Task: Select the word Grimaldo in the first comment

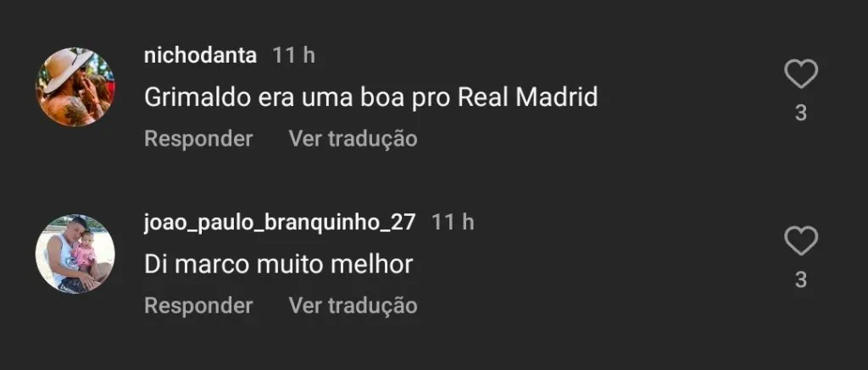Action: click(x=197, y=98)
